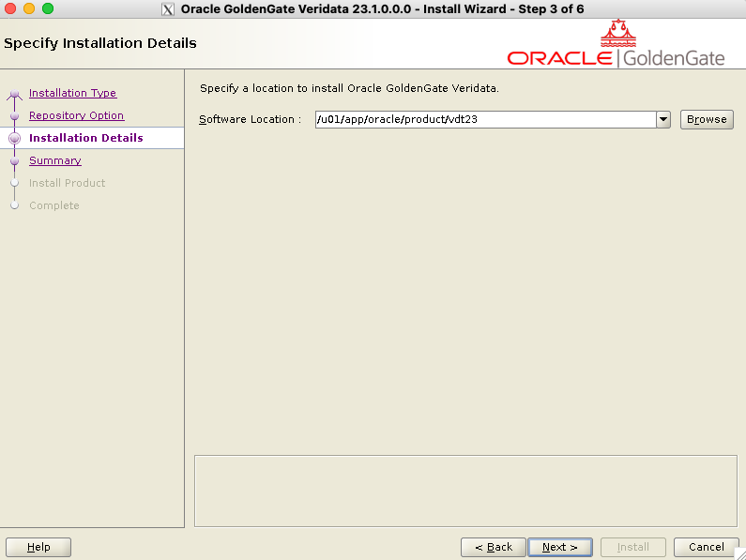The height and width of the screenshot is (560, 746).
Task: Click the current Installation Details step marker
Action: (14, 139)
